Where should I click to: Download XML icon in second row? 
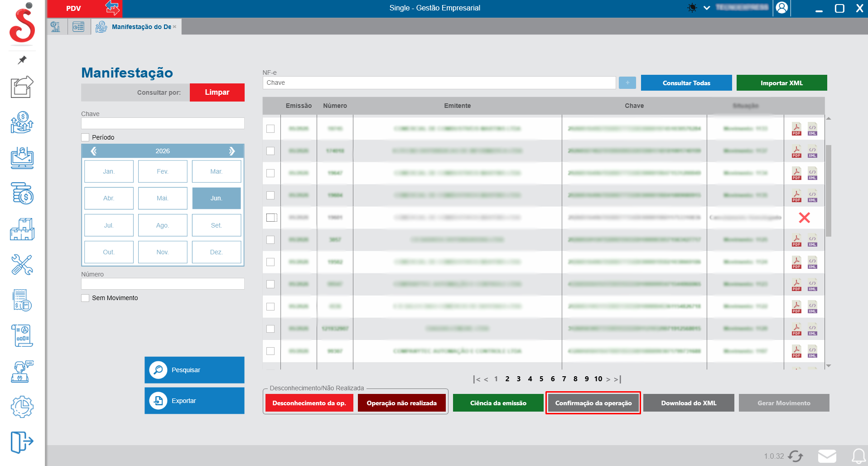coord(812,151)
